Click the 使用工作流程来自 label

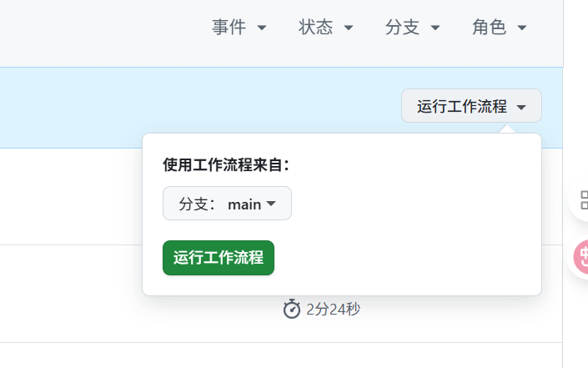(226, 164)
